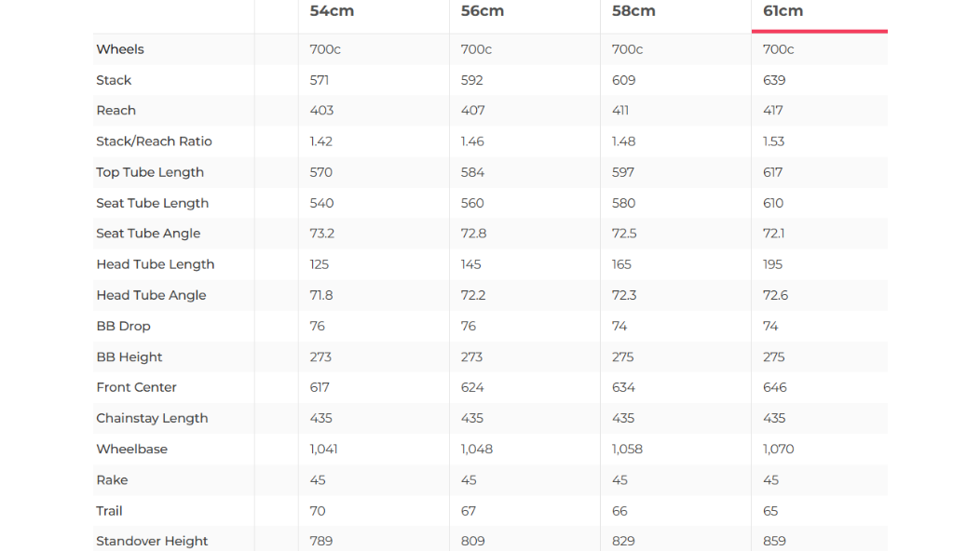Click the Stack/Reach Ratio row label

tap(154, 141)
